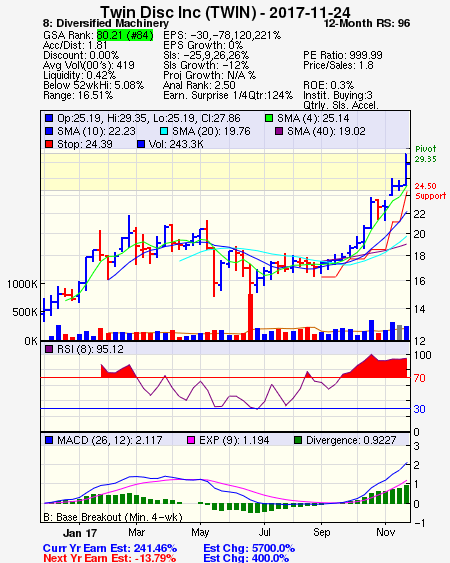This screenshot has height=563, width=450.
Task: Click the highlighted GSA Rank value 80.21 (#84)
Action: (x=125, y=35)
